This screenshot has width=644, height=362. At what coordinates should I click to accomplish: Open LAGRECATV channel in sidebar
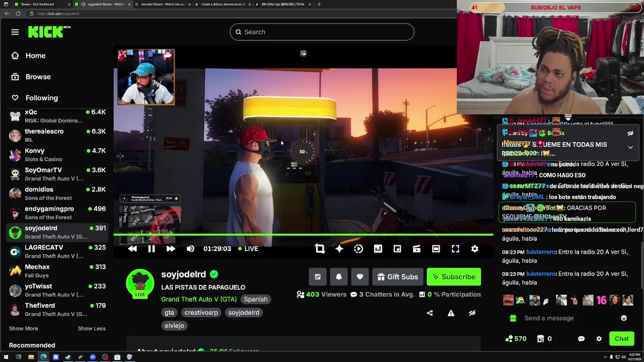57,251
